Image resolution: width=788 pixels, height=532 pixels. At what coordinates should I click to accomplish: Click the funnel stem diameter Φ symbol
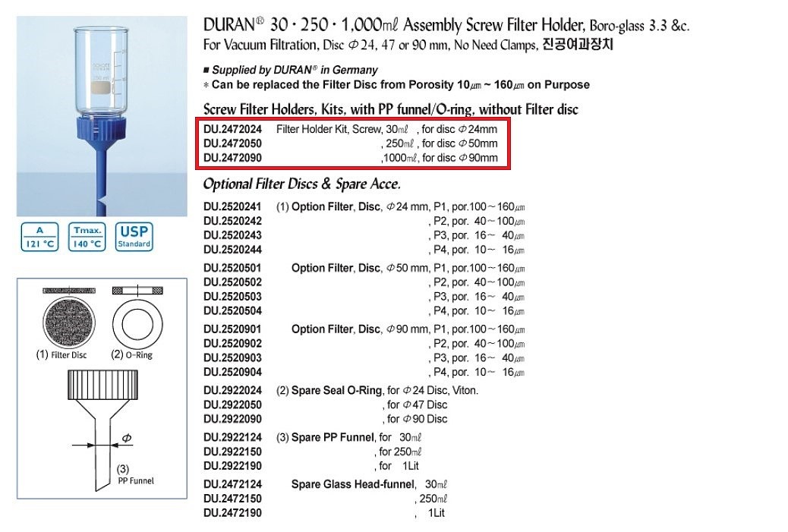[x=127, y=439]
